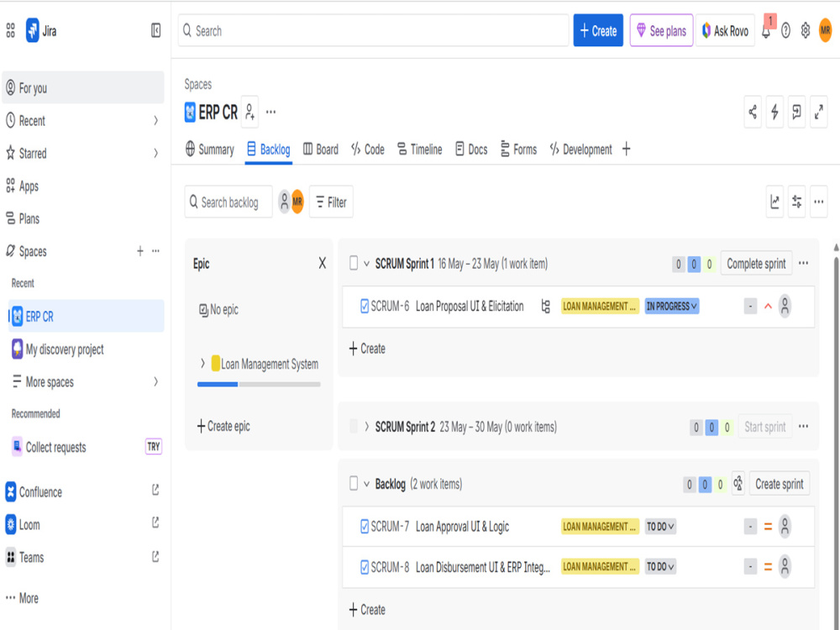Click the yellow Loan Management System color swatch
Viewport: 840px width, 630px height.
216,363
